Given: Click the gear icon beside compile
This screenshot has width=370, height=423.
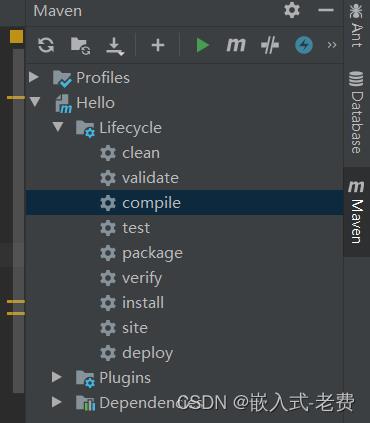Looking at the screenshot, I should click(108, 203).
